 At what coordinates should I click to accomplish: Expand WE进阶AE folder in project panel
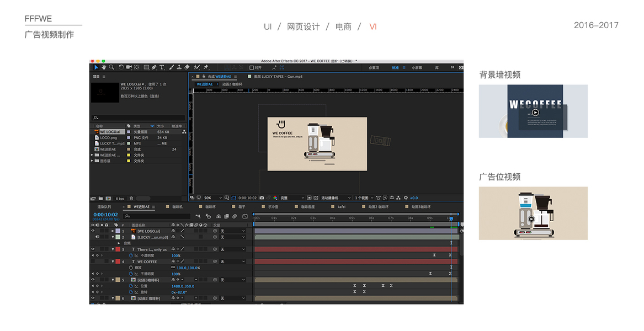pos(92,155)
